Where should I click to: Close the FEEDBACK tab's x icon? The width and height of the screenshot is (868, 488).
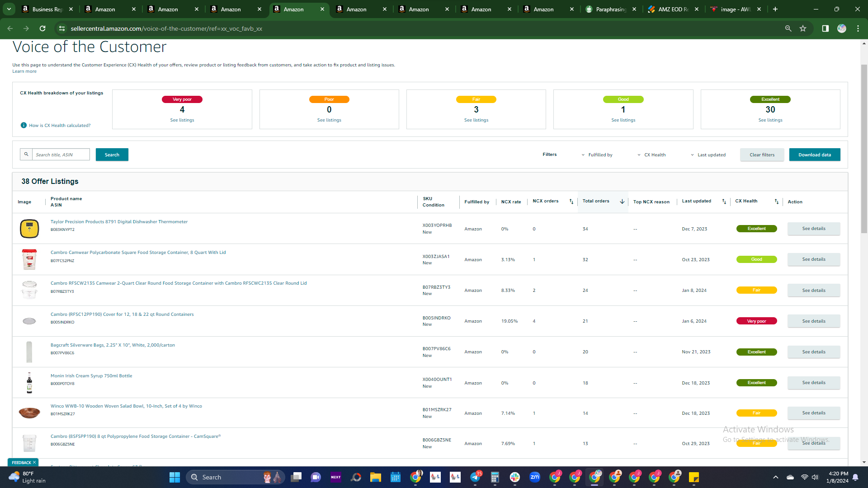34,462
